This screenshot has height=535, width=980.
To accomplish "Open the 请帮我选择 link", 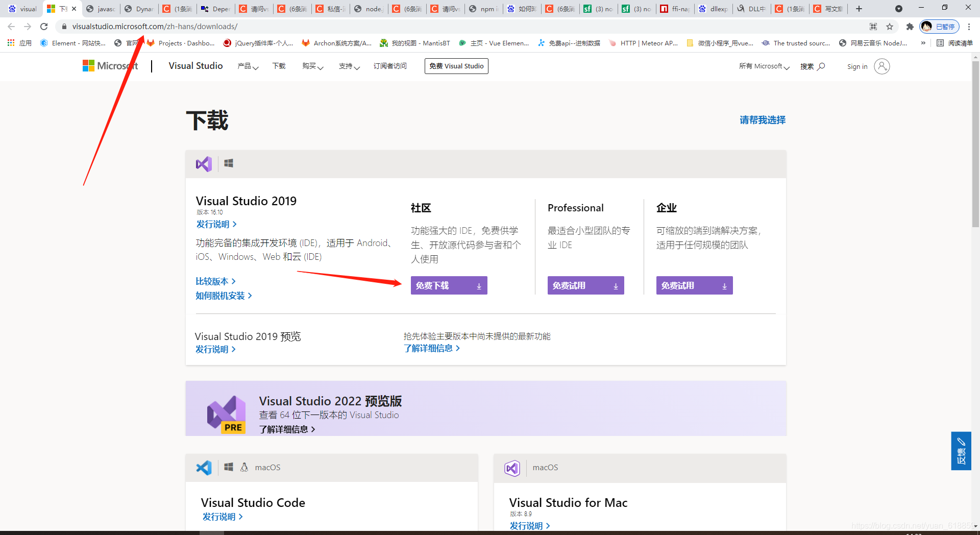I will coord(762,120).
